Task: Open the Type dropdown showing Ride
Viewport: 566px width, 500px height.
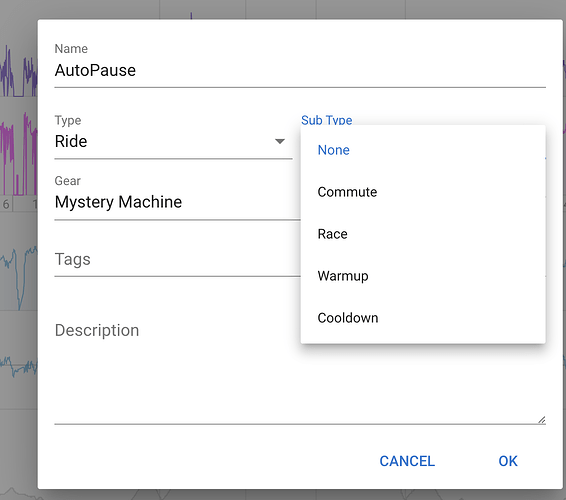Action: (x=173, y=141)
